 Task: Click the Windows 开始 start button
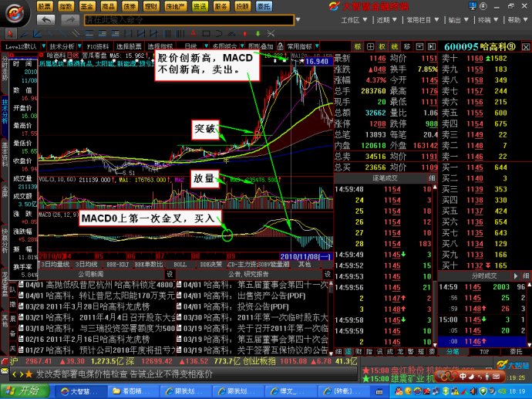24,391
